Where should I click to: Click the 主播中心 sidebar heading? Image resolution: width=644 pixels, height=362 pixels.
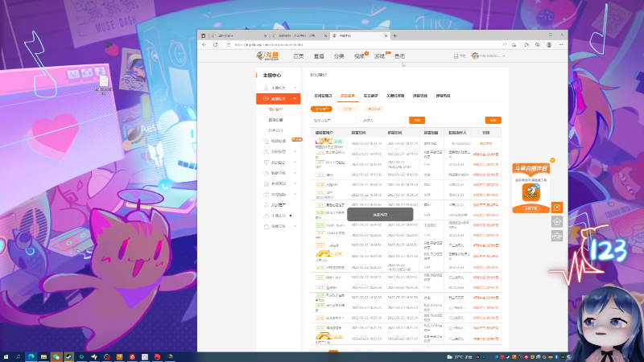coord(272,76)
